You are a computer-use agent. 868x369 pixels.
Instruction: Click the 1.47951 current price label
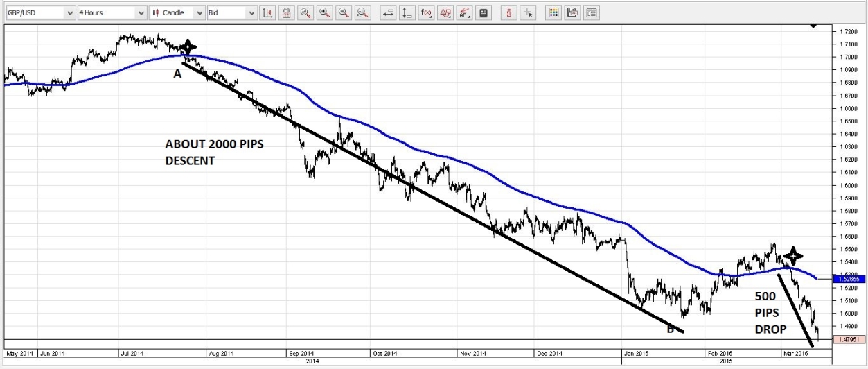[849, 340]
